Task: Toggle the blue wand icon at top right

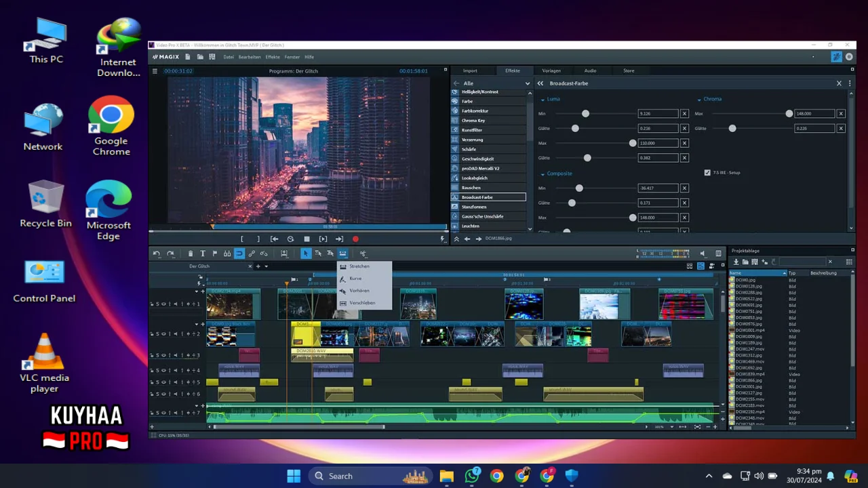Action: tap(836, 57)
